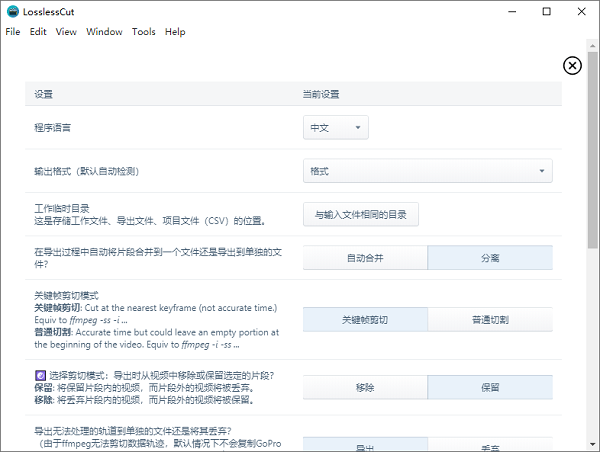The image size is (600, 452).
Task: Click the scrollbar up arrow
Action: [593, 45]
